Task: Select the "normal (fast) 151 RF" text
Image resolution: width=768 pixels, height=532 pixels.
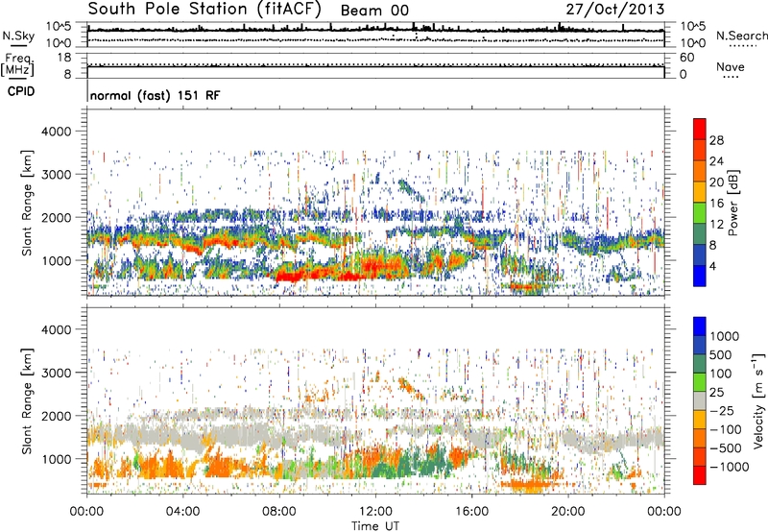Action: click(x=155, y=95)
